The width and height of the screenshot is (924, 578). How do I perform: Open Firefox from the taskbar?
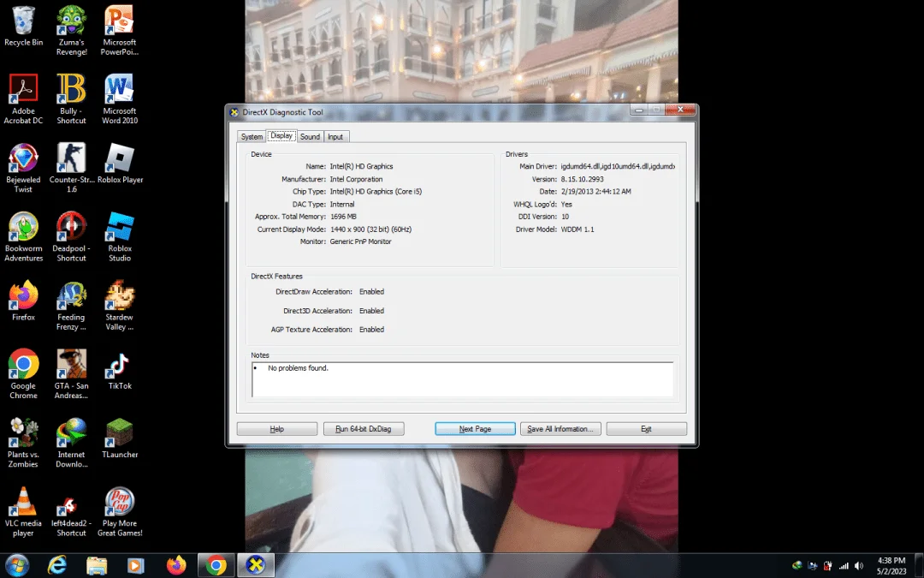[175, 565]
